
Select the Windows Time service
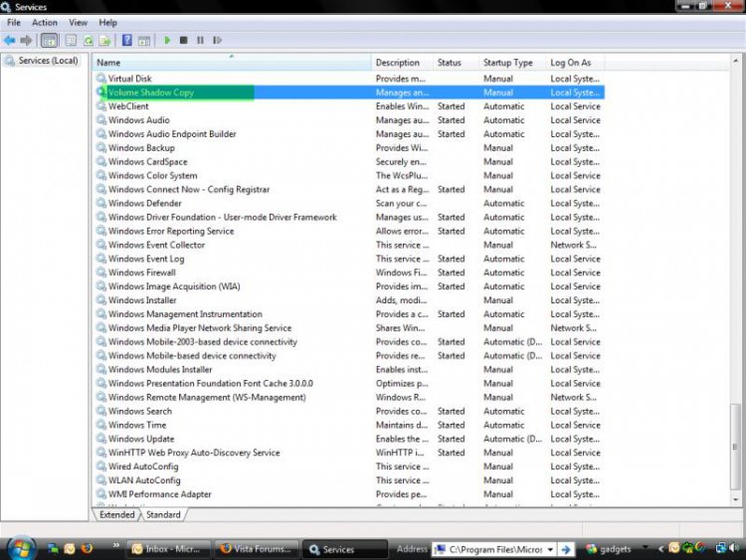[350, 425]
